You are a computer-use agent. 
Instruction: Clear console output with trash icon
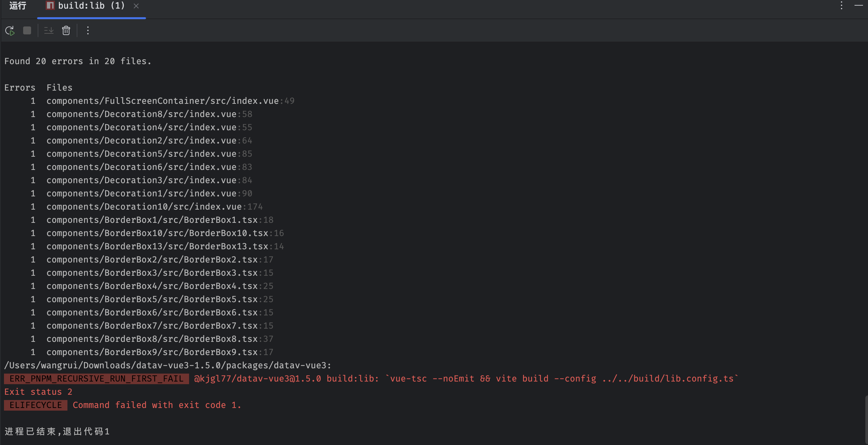click(66, 30)
